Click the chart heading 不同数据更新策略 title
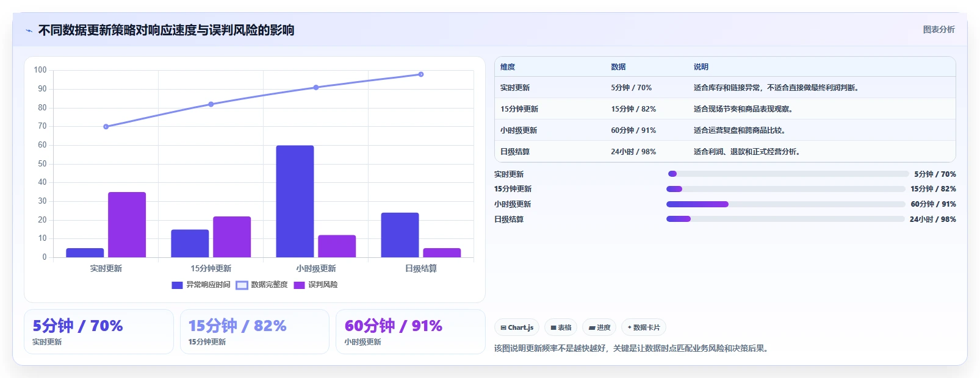980x378 pixels. (x=166, y=30)
